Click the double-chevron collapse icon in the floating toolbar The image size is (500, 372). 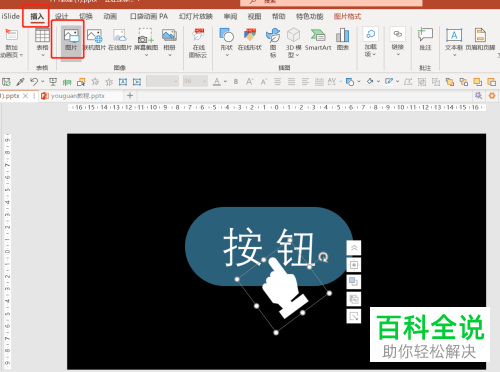click(354, 248)
